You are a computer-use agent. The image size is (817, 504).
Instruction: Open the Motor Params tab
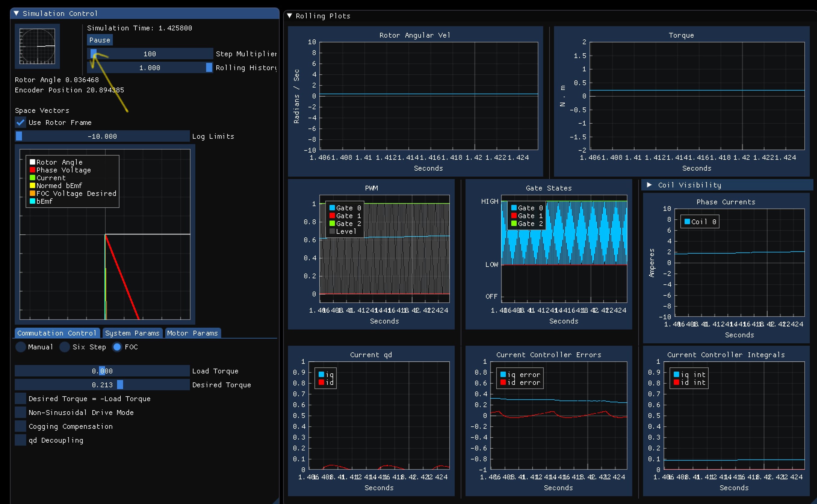pyautogui.click(x=192, y=333)
